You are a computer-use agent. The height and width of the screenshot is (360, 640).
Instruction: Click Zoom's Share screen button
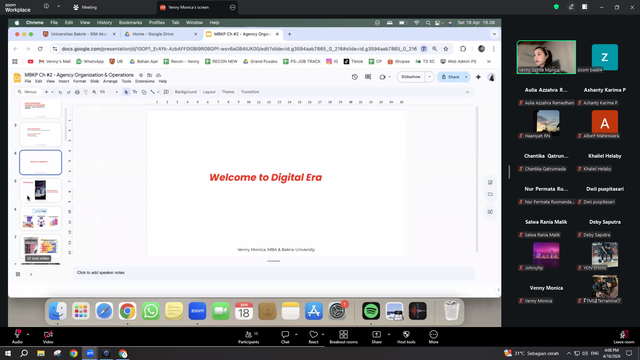[x=376, y=337]
